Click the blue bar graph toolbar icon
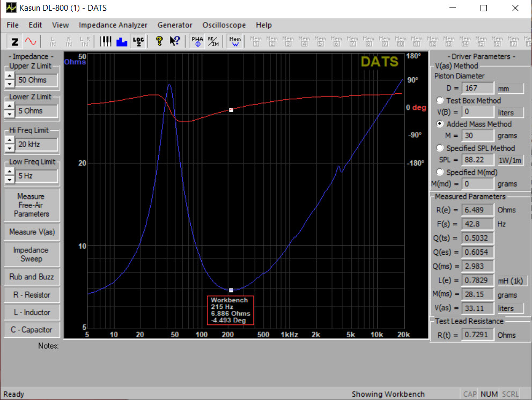Viewport: 532px width, 400px height. point(121,41)
